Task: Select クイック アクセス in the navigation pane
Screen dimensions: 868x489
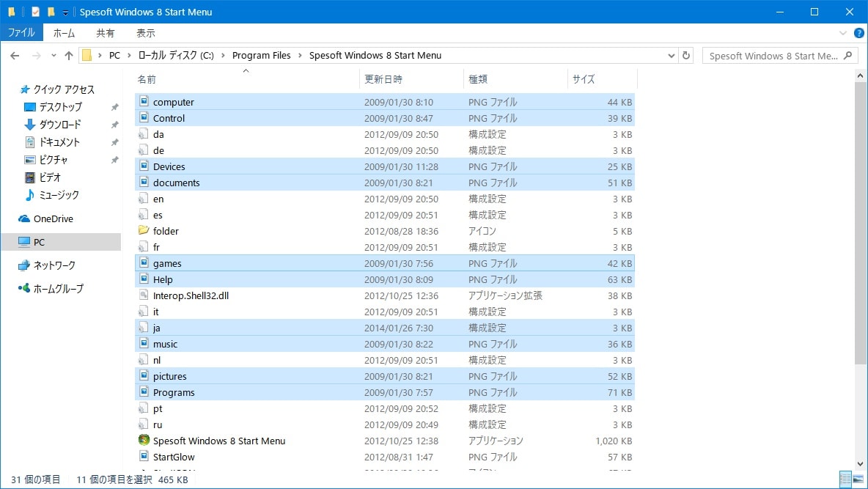Action: [x=57, y=89]
